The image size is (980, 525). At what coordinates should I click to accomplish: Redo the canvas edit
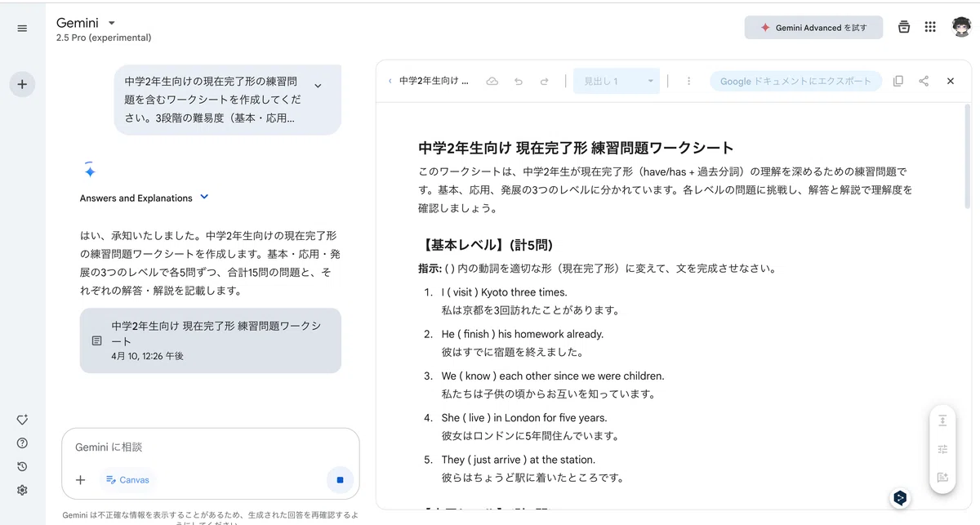point(545,82)
